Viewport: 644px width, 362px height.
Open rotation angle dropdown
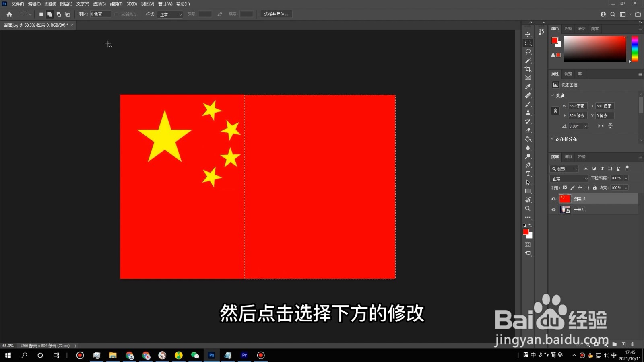tap(586, 126)
